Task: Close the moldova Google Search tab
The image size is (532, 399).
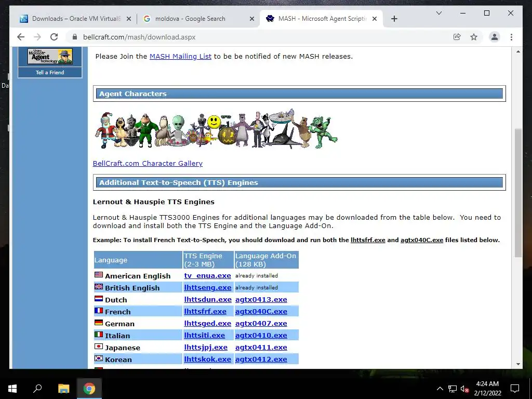Action: tap(252, 19)
